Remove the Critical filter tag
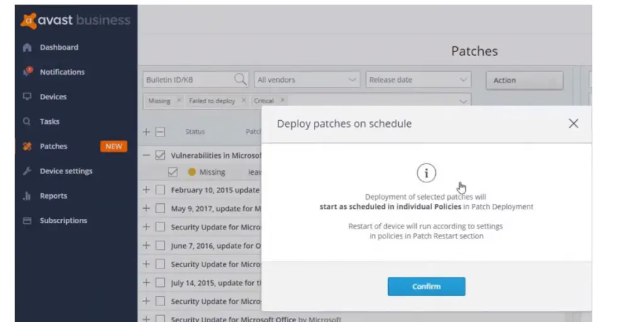Viewport: 644px width, 322px height. coord(282,100)
